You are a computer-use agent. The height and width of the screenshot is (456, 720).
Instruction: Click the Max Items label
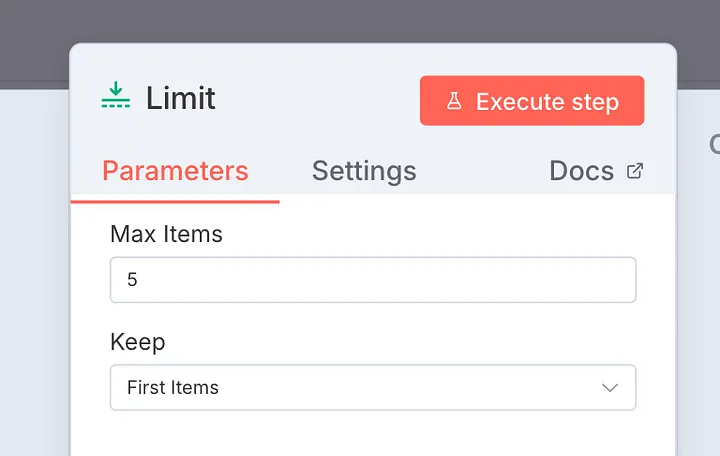166,234
